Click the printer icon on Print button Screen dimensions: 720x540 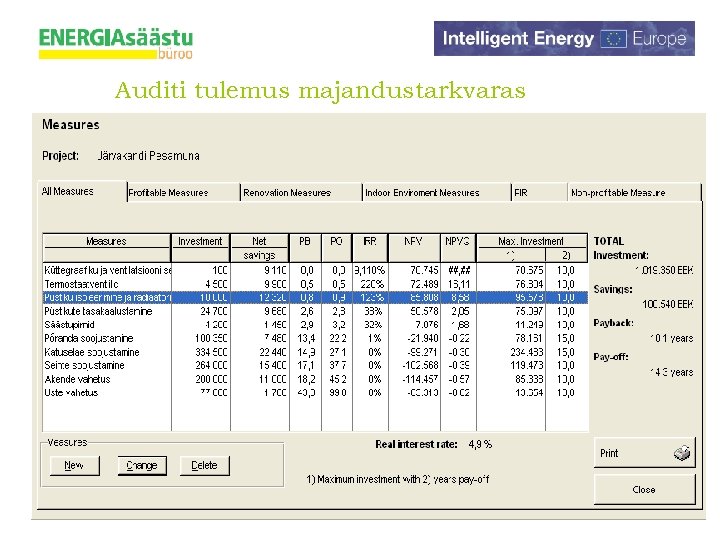pos(682,453)
